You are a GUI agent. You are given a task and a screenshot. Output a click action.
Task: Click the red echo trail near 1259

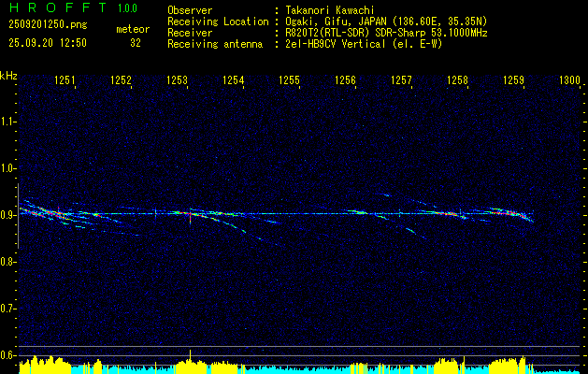point(510,212)
